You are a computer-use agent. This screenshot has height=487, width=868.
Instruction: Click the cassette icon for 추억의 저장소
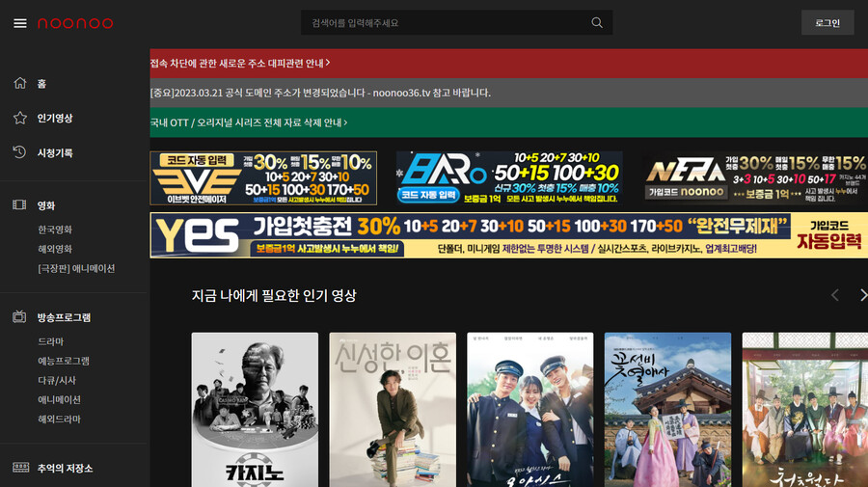pos(21,468)
